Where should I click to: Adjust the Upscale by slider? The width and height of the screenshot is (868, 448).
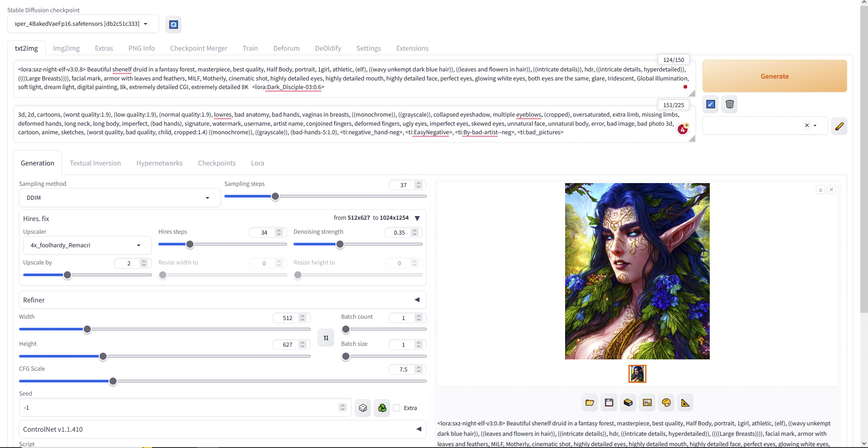[x=87, y=275]
